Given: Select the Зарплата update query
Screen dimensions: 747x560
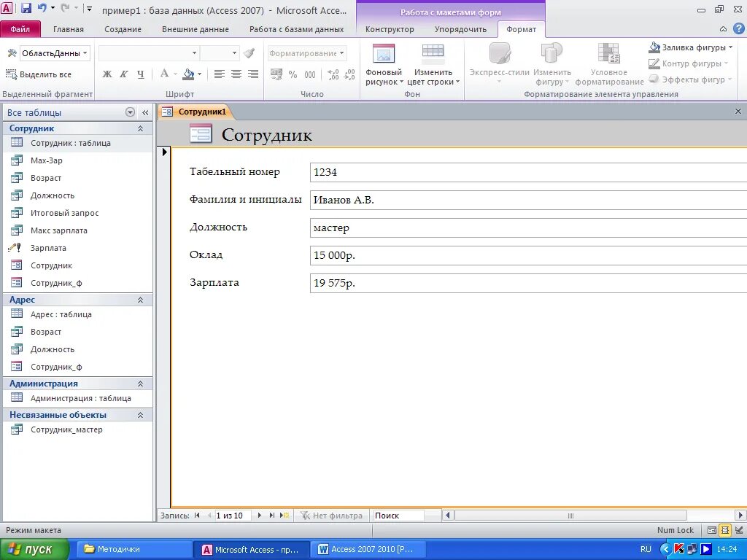Looking at the screenshot, I should pos(77,248).
